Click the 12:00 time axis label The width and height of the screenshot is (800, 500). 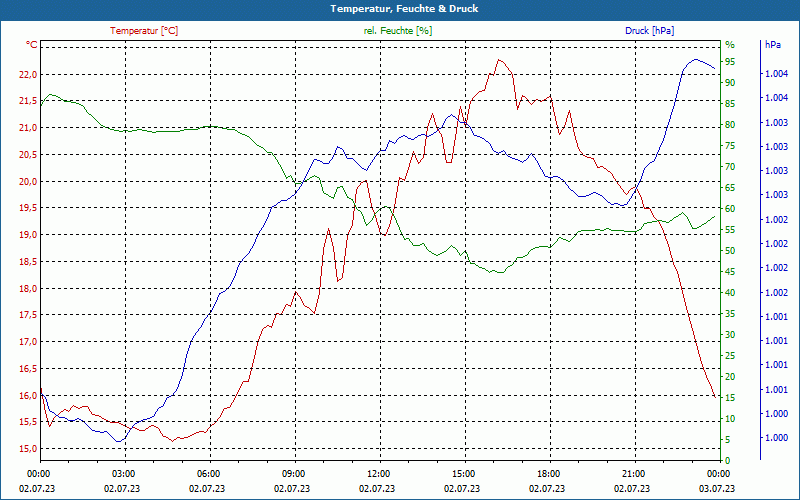[x=377, y=474]
